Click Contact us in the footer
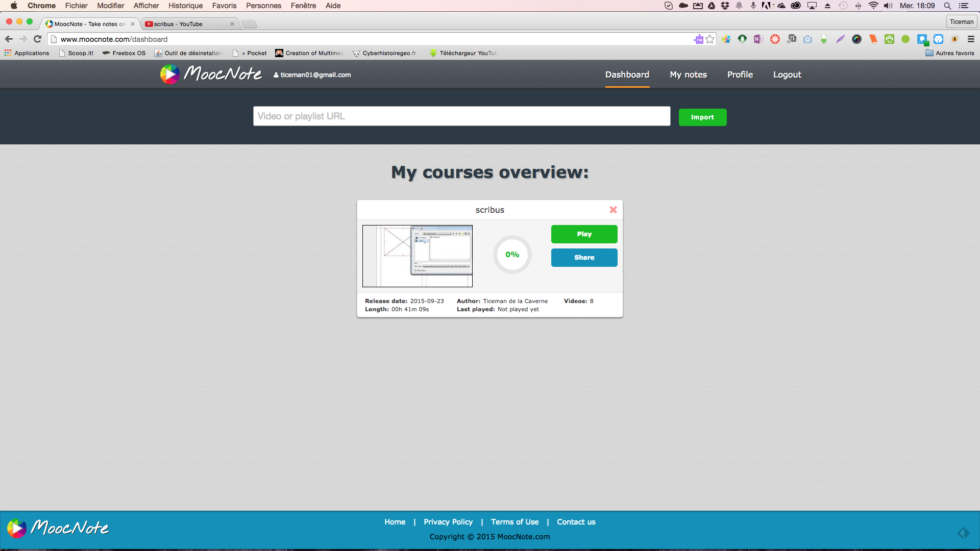The image size is (980, 551). click(x=576, y=522)
